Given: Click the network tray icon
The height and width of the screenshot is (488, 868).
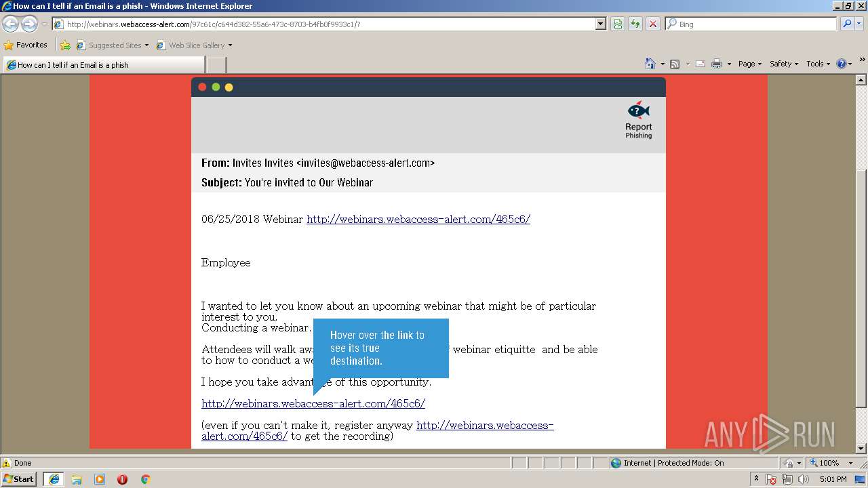Looking at the screenshot, I should (x=787, y=480).
